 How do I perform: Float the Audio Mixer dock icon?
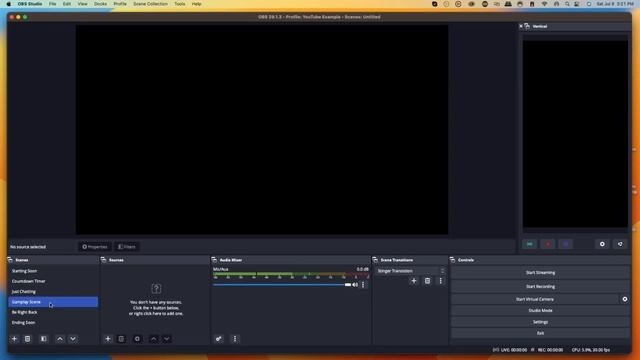point(214,260)
